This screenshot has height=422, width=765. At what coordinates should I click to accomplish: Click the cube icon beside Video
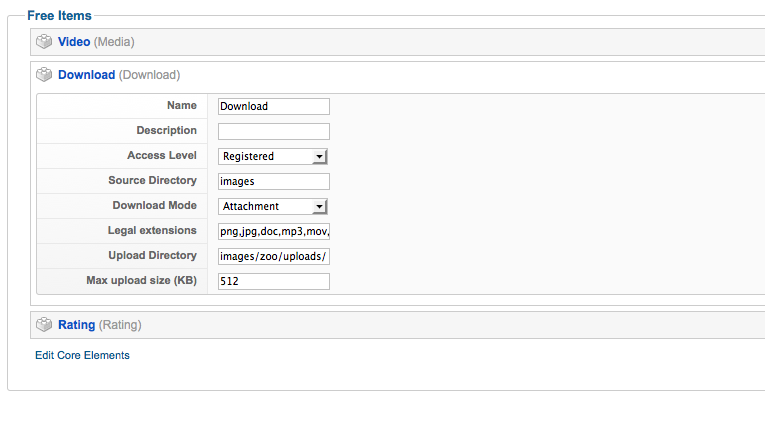44,42
